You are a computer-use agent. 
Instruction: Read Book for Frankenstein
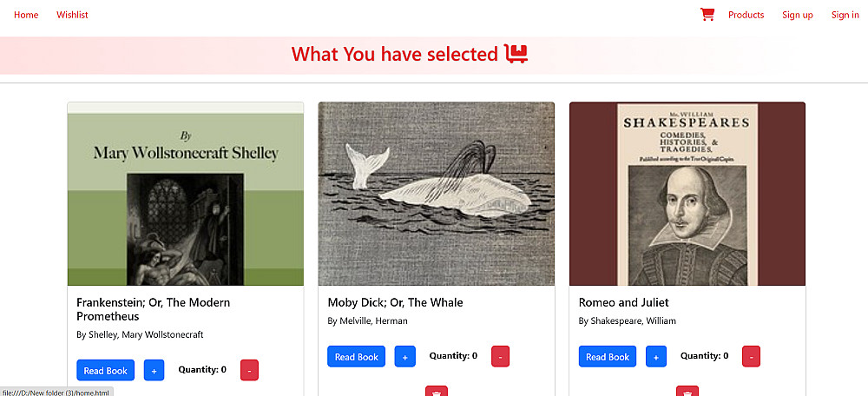pos(106,370)
